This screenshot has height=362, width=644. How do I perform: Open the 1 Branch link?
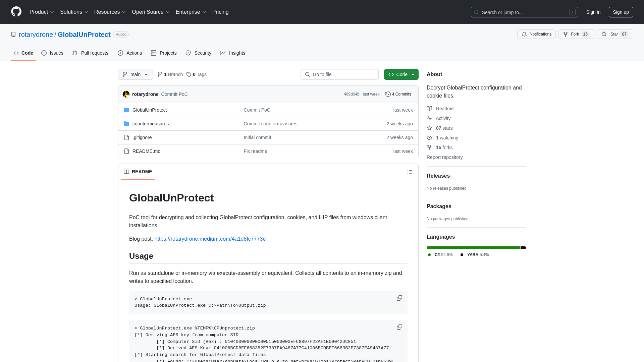(x=170, y=74)
